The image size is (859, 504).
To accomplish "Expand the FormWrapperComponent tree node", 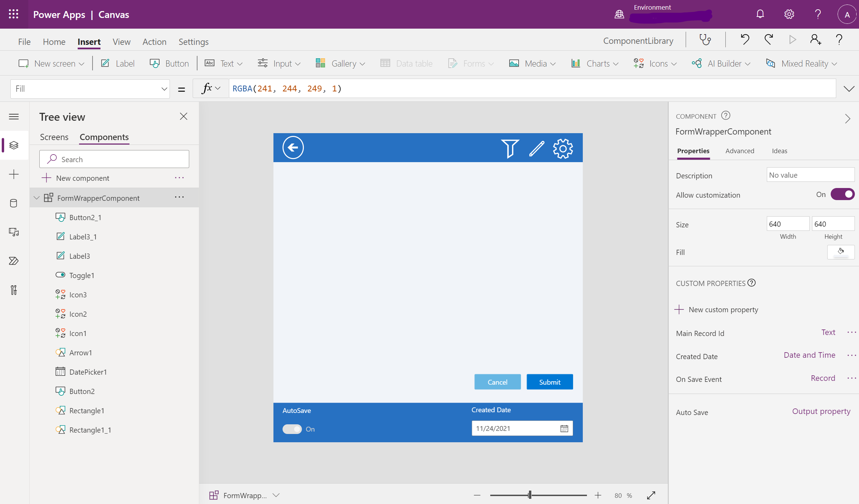I will [x=37, y=197].
